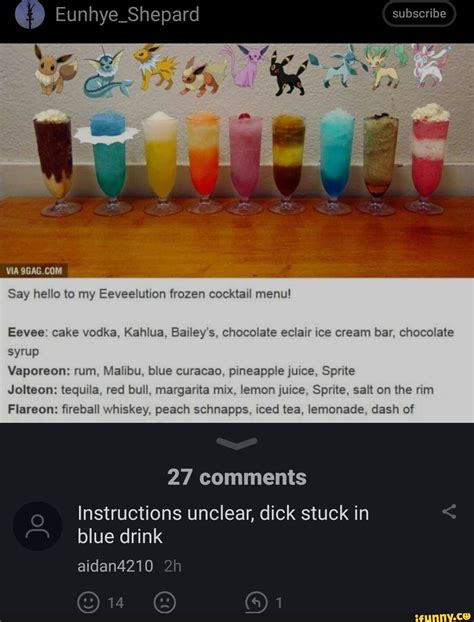Image resolution: width=474 pixels, height=622 pixels.
Task: Click the Eevee recipe line text
Action: (x=231, y=342)
